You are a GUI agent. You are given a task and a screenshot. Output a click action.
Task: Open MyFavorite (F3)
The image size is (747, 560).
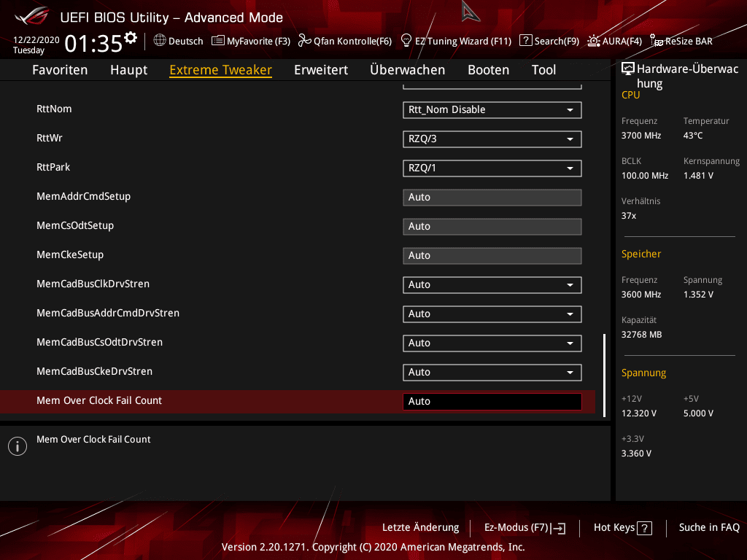tap(258, 41)
